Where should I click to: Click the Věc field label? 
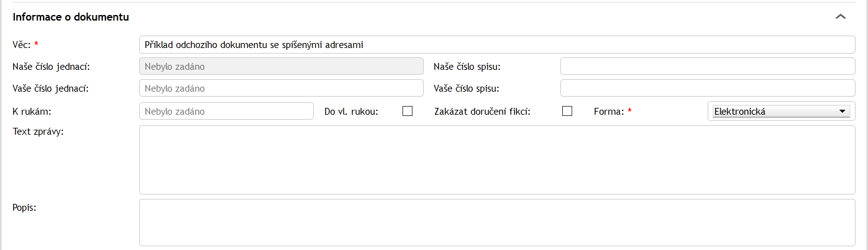[22, 45]
